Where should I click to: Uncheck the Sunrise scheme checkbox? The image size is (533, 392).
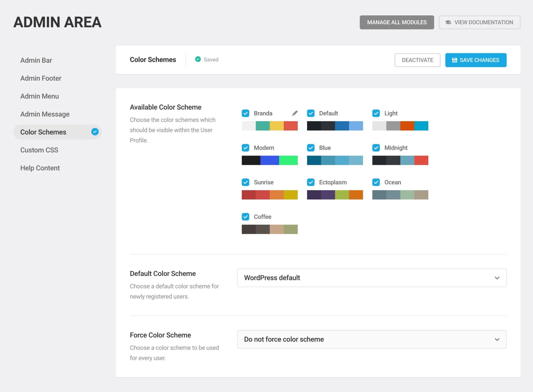tap(245, 182)
